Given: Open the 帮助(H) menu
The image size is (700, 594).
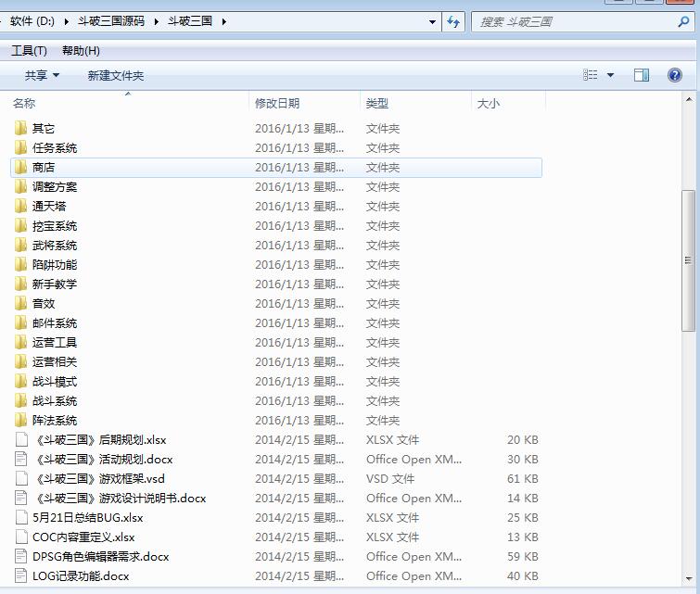Looking at the screenshot, I should coord(81,51).
